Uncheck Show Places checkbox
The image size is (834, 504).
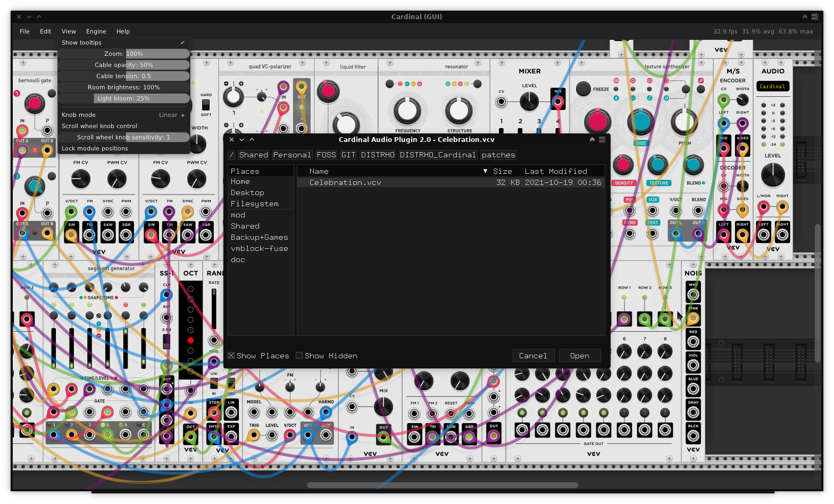tap(231, 356)
